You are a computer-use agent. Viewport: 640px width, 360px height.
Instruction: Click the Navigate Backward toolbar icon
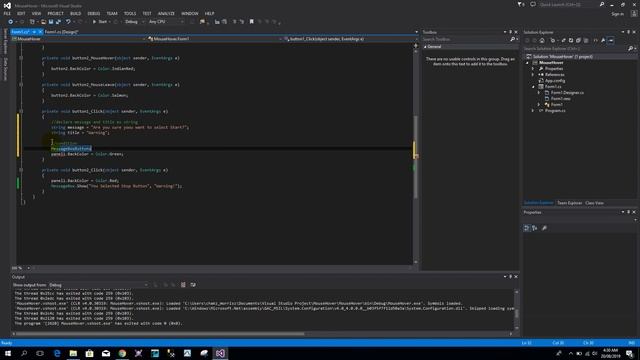pyautogui.click(x=11, y=22)
